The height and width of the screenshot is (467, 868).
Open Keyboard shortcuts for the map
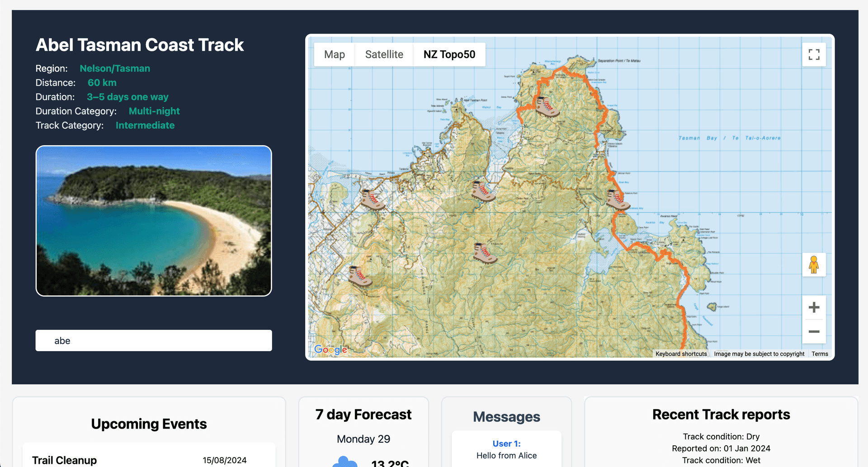(x=681, y=354)
